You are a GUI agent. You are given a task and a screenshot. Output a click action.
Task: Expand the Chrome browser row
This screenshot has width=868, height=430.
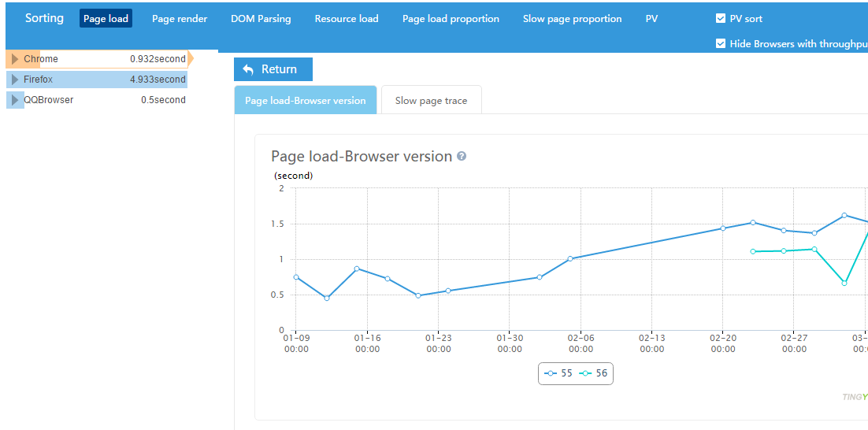(x=15, y=59)
